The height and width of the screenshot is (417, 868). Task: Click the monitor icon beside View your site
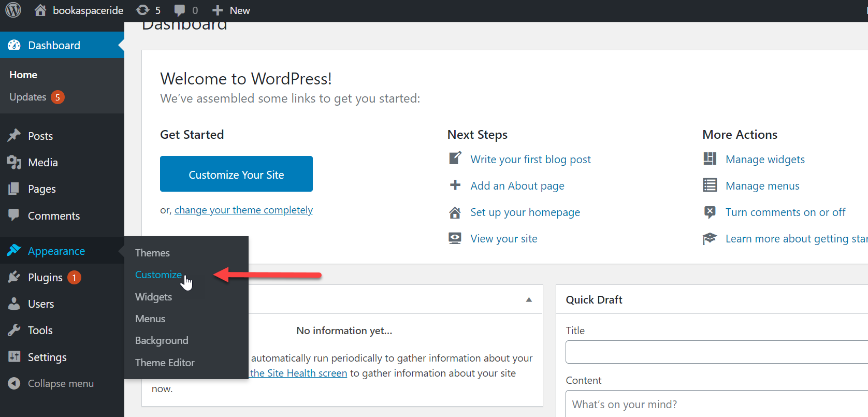(x=455, y=238)
